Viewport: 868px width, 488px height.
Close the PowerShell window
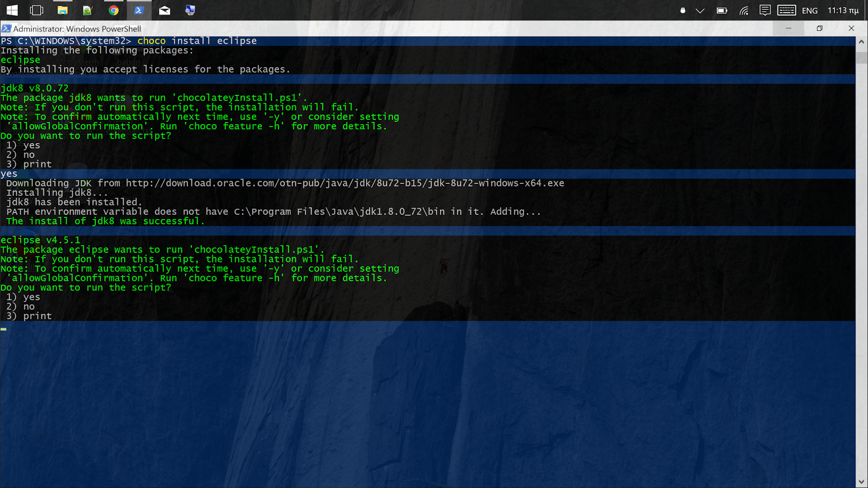tap(851, 28)
